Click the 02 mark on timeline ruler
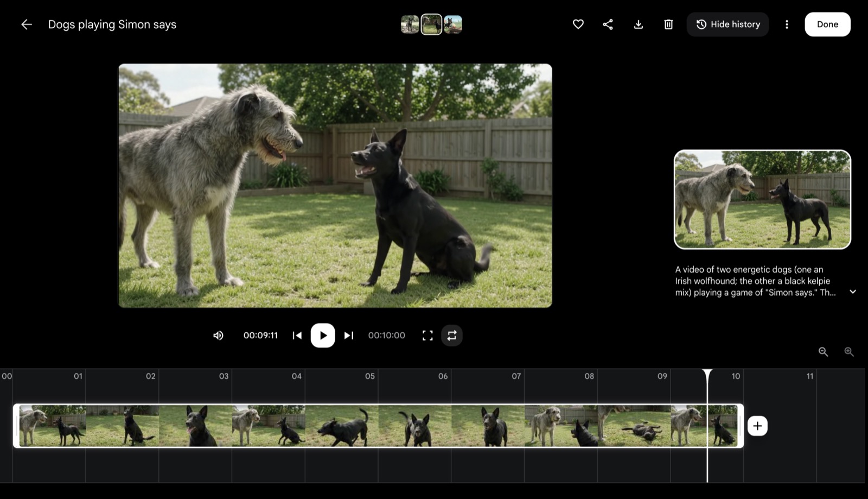Image resolution: width=868 pixels, height=499 pixels. (x=151, y=376)
